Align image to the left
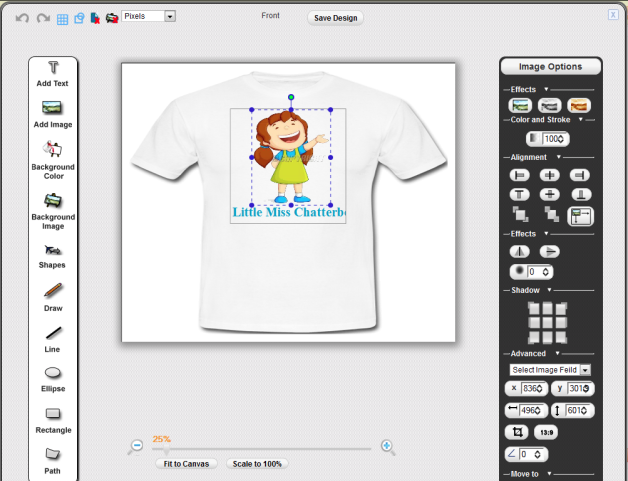Screen dimensions: 628x481 point(519,175)
